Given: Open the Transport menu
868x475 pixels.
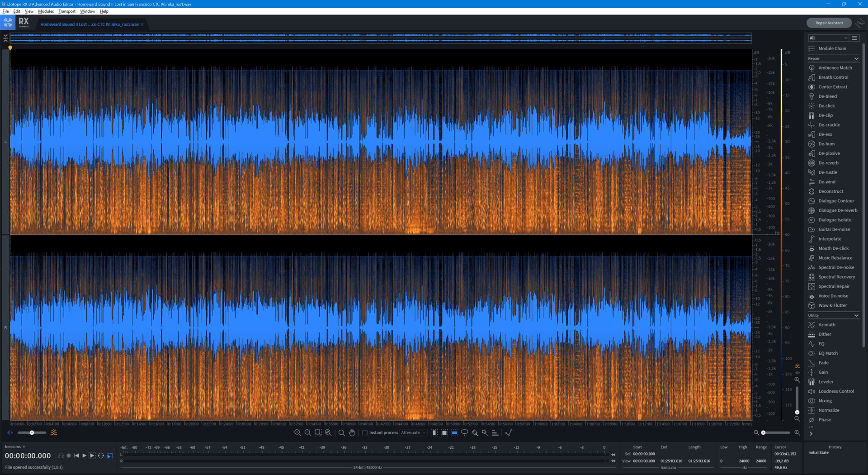Looking at the screenshot, I should click(67, 11).
